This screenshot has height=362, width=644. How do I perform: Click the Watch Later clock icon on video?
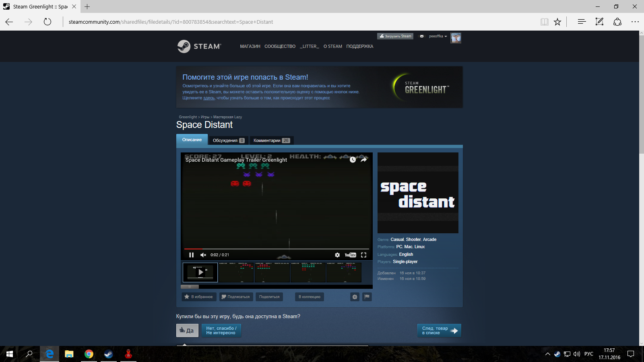353,160
